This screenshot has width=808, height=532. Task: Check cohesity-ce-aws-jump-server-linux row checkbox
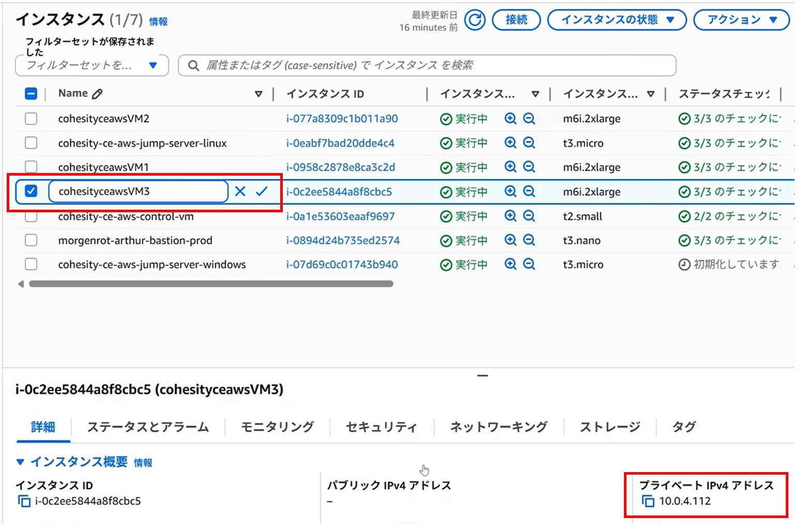[x=31, y=143]
